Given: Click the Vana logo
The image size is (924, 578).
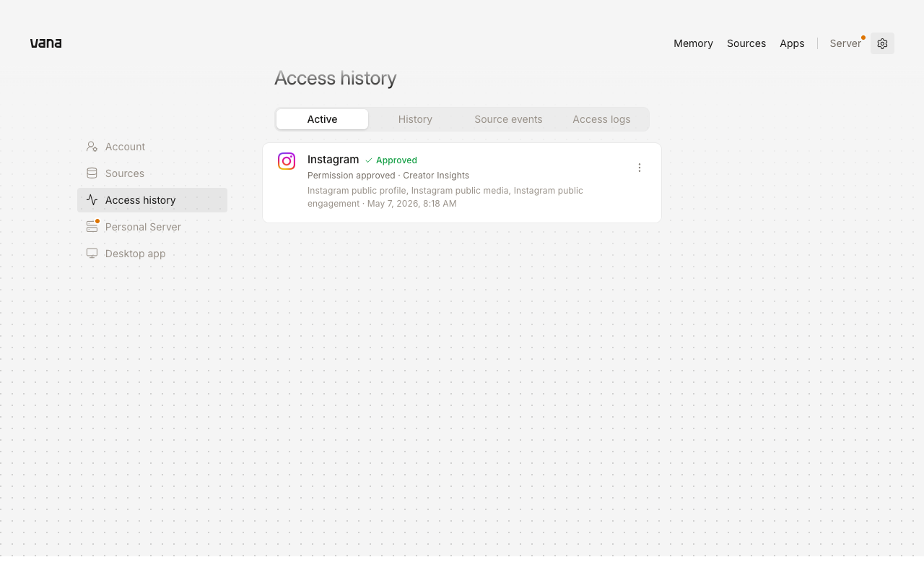Looking at the screenshot, I should click(x=45, y=43).
